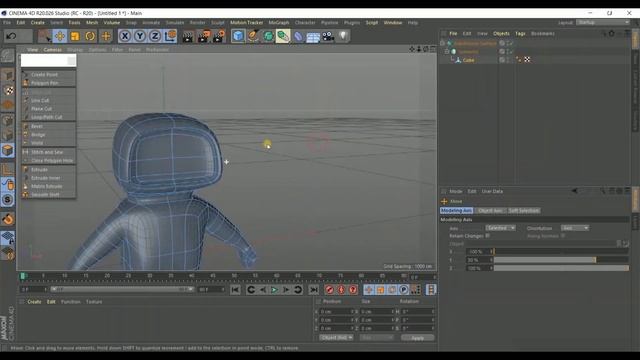Open the Axis Selected dropdown
Screen dimensions: 640x360
tap(500, 228)
